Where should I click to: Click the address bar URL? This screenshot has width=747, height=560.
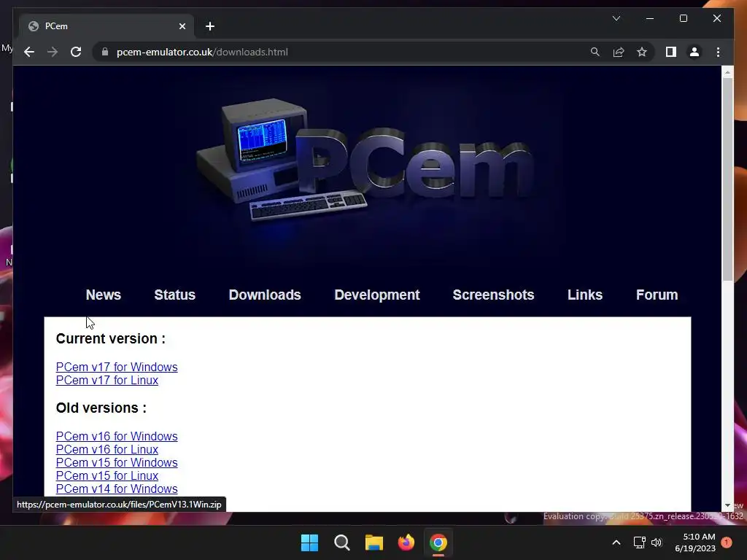pyautogui.click(x=202, y=52)
